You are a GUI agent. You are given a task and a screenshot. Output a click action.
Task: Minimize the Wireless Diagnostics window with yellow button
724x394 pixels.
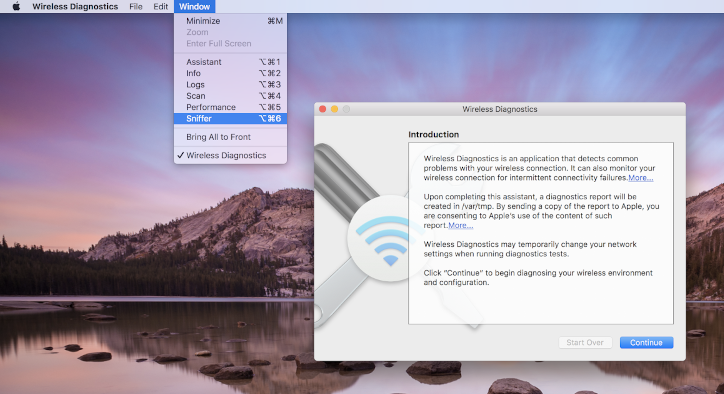334,109
